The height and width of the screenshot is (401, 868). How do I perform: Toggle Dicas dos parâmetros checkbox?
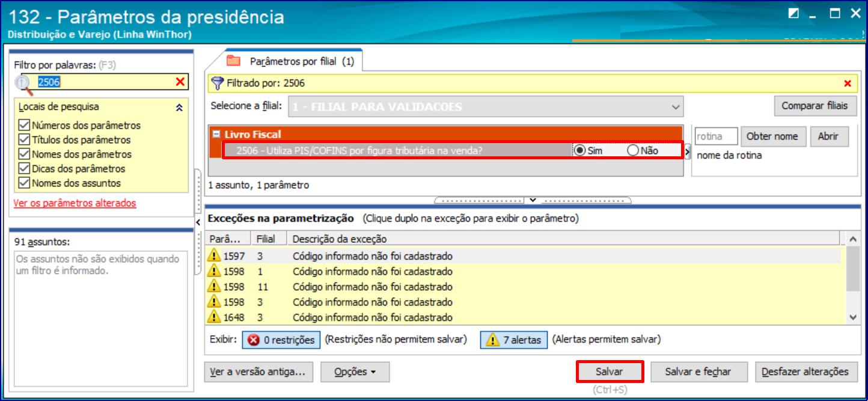click(x=24, y=169)
